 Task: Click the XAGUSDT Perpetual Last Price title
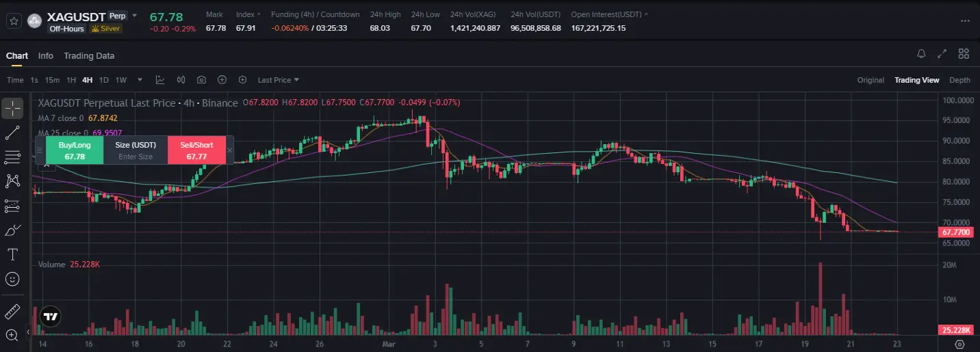click(x=138, y=103)
